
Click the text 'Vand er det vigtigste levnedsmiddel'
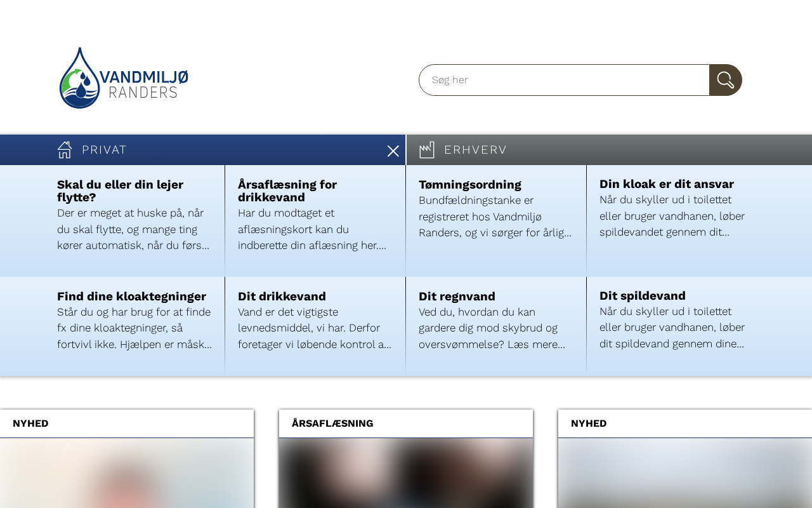[315, 328]
